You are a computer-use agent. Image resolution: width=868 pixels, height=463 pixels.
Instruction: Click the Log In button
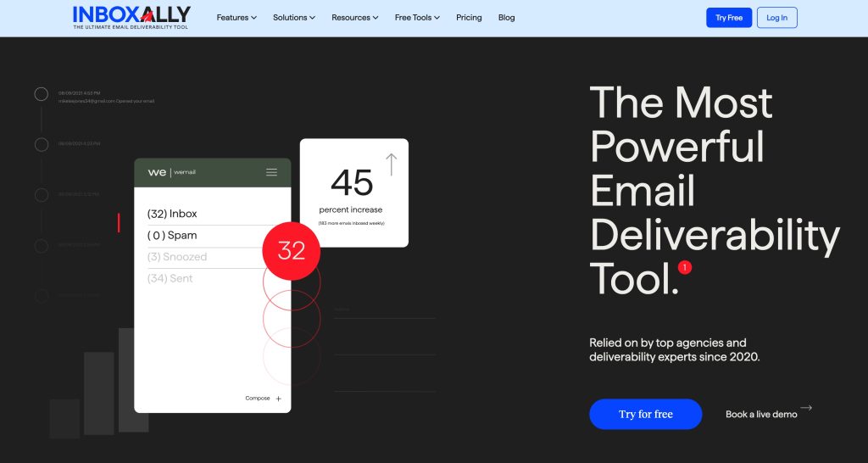coord(776,18)
